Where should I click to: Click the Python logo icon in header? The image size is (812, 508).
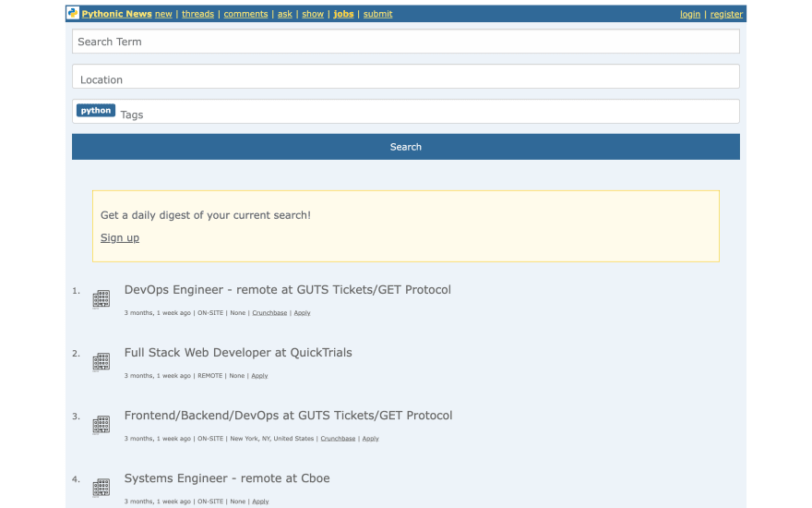coord(73,13)
